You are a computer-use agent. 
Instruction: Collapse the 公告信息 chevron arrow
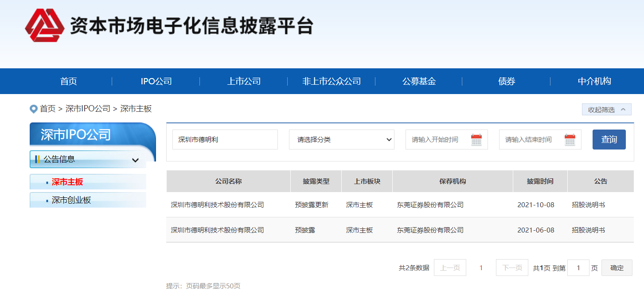tap(135, 160)
